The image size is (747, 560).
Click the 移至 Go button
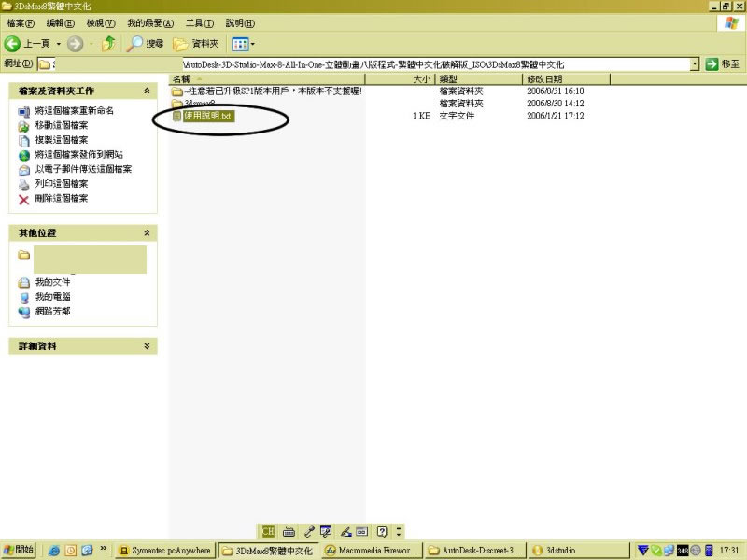(722, 64)
